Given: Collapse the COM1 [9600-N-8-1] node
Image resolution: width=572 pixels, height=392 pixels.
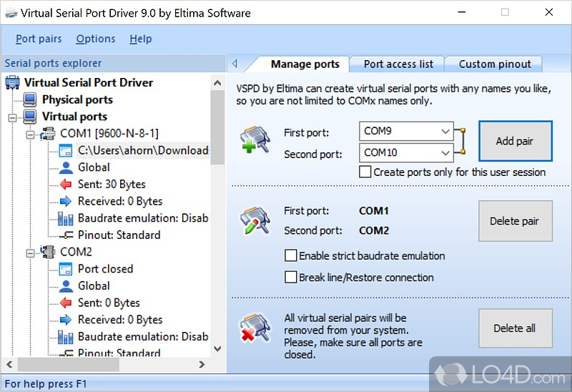Looking at the screenshot, I should [x=30, y=134].
